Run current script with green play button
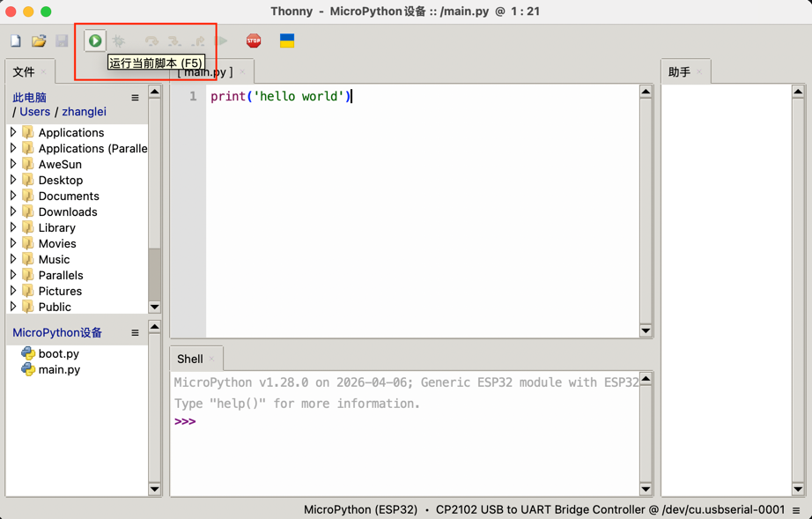Viewport: 812px width, 519px height. point(95,41)
